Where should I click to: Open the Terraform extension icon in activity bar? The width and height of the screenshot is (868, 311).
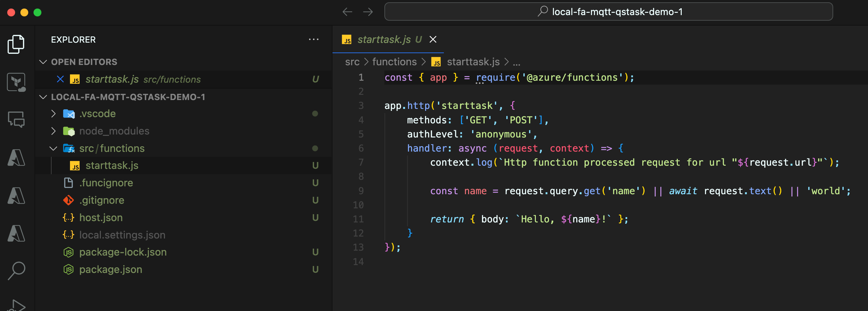point(16,82)
